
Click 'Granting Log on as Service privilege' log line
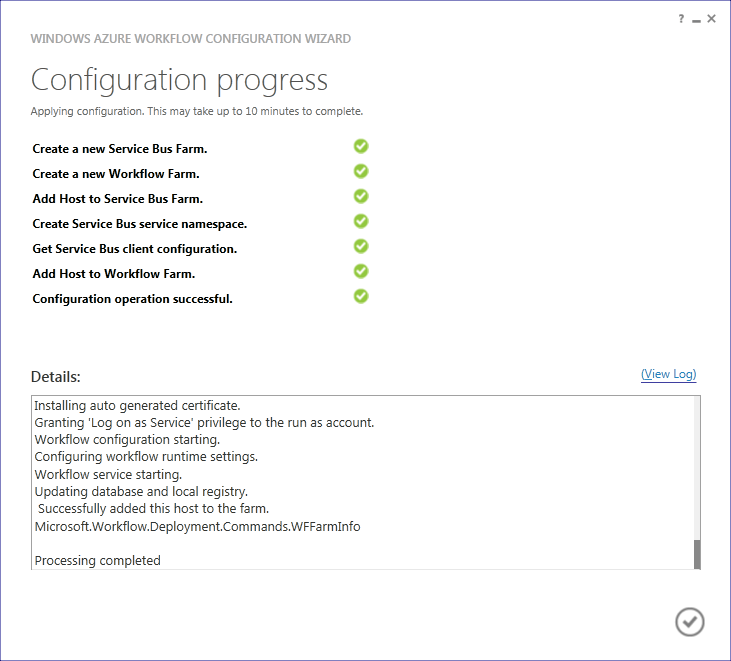coord(204,423)
